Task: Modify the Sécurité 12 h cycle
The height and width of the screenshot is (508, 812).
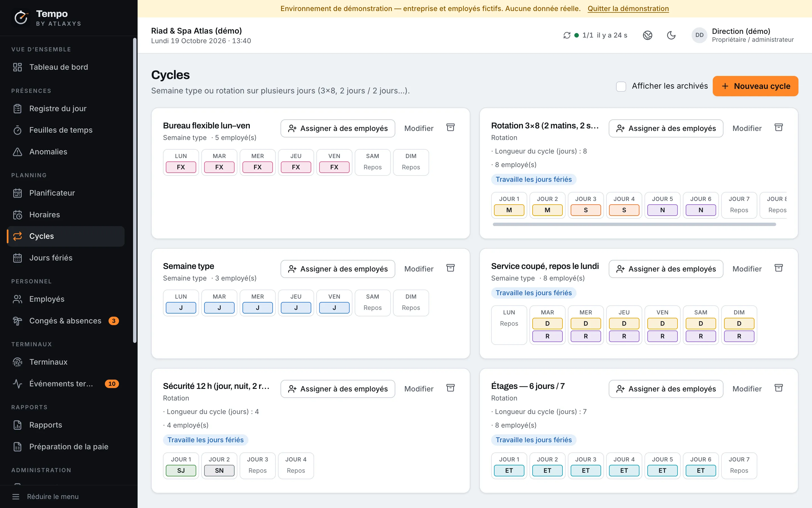Action: pyautogui.click(x=419, y=389)
